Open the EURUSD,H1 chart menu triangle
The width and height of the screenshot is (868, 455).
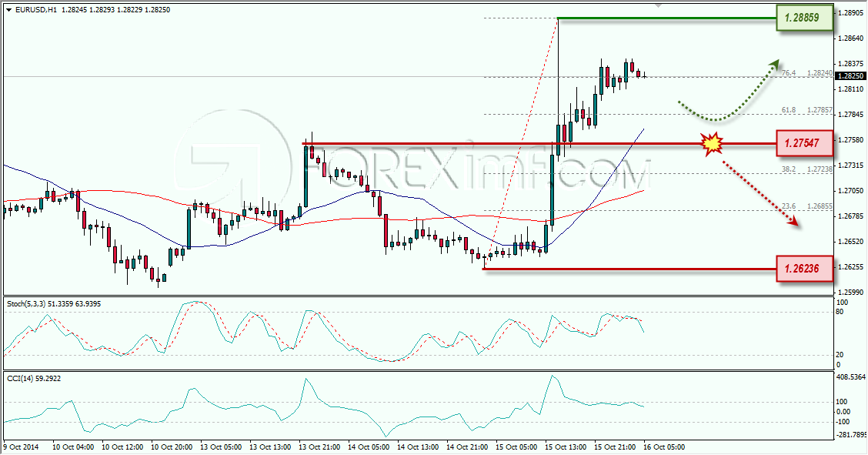8,10
